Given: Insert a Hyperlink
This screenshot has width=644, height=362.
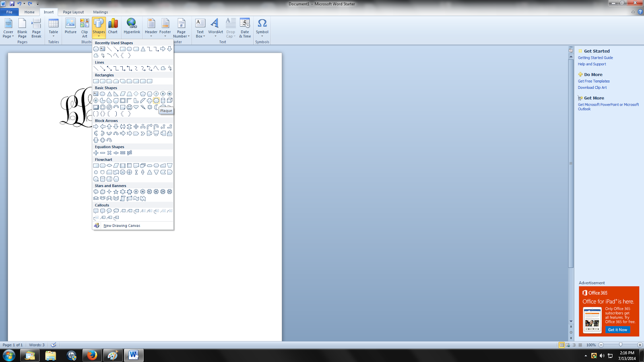Looking at the screenshot, I should click(132, 27).
